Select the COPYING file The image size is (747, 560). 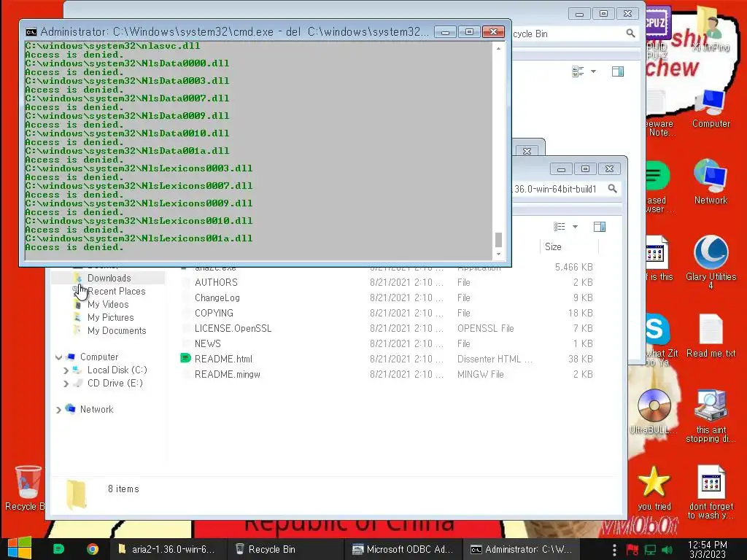pos(214,313)
